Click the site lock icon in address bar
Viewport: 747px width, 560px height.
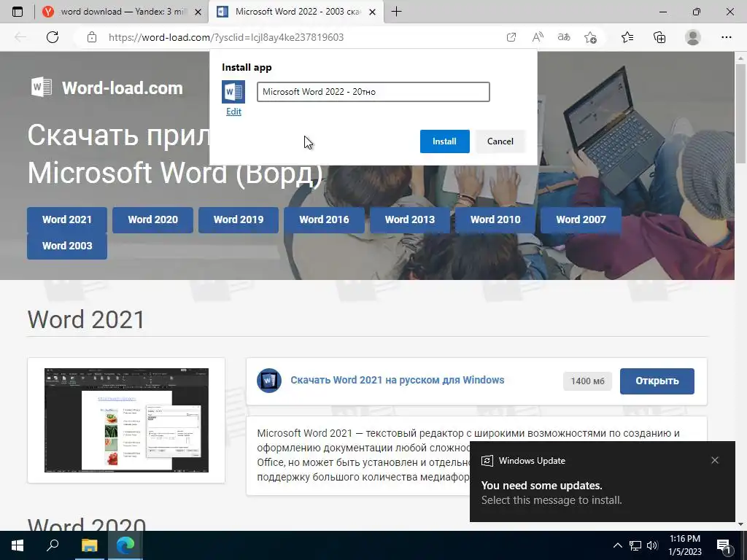[92, 37]
